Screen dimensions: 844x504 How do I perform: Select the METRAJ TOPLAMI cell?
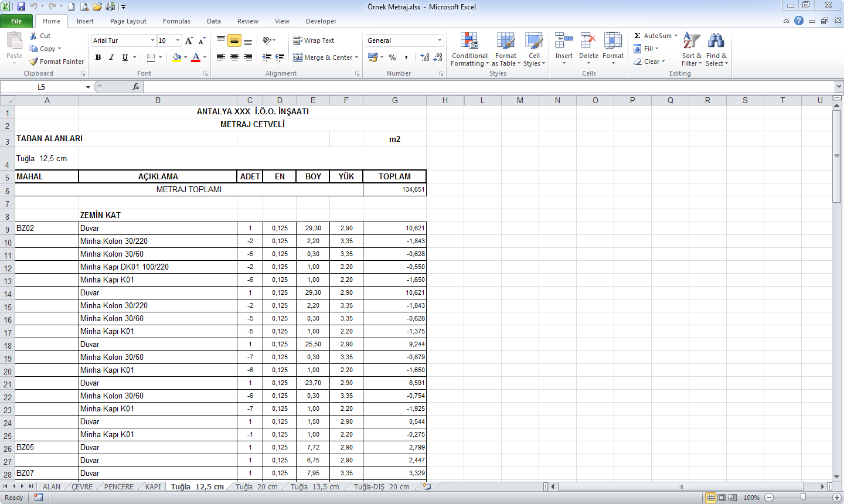click(189, 190)
